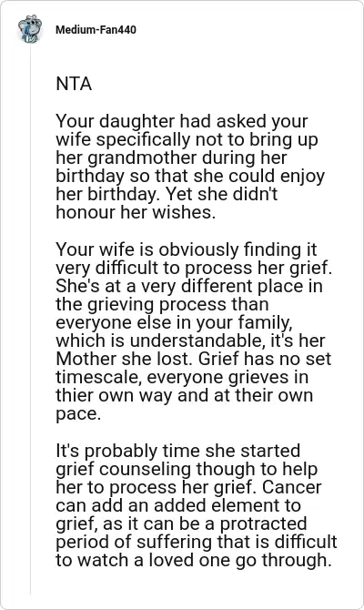Click the words "grief counseling"
The width and height of the screenshot is (364, 610).
point(123,469)
